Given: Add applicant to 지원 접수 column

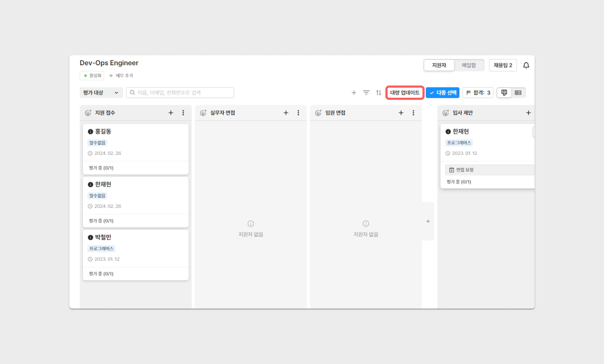Looking at the screenshot, I should tap(171, 113).
